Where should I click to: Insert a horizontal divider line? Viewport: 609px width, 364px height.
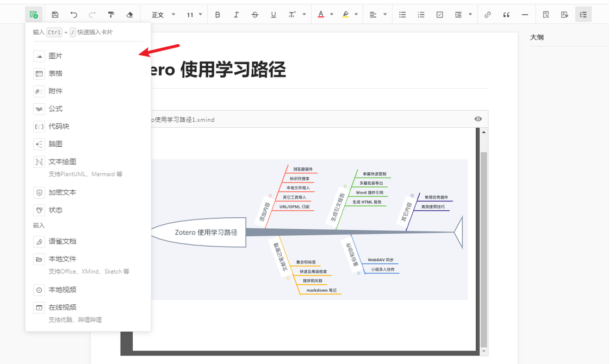[x=525, y=15]
